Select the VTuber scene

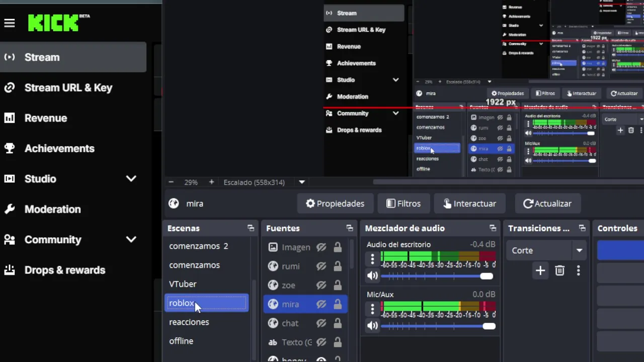click(206, 284)
